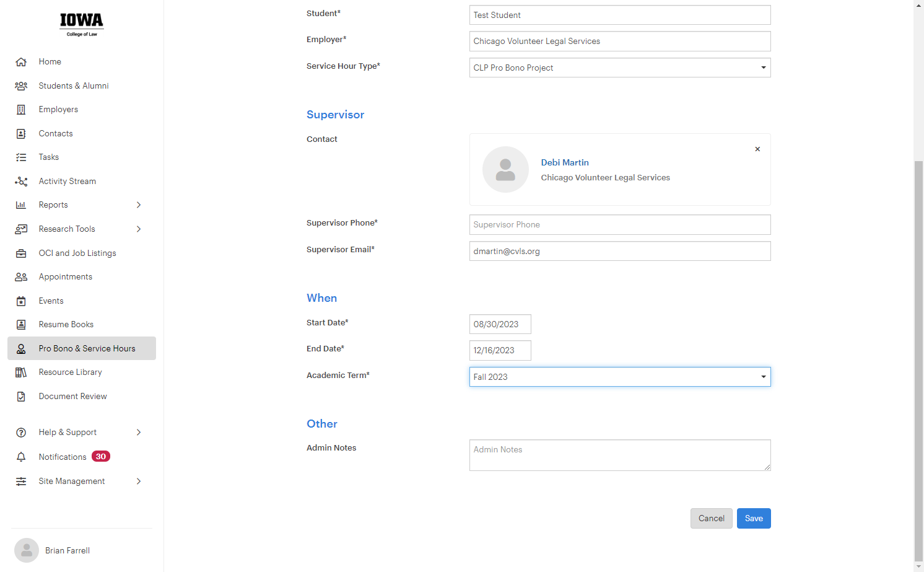The image size is (924, 572).
Task: Click the Events calendar icon
Action: coord(21,301)
